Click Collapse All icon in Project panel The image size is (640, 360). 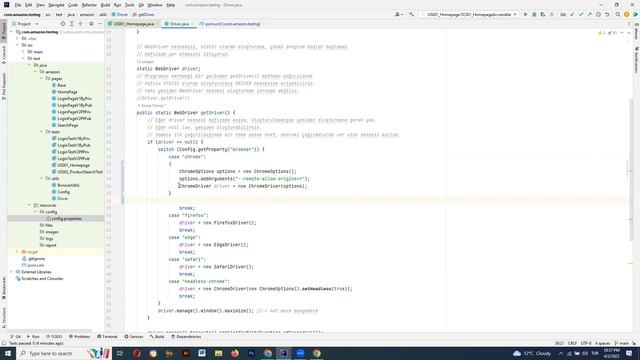[80, 24]
